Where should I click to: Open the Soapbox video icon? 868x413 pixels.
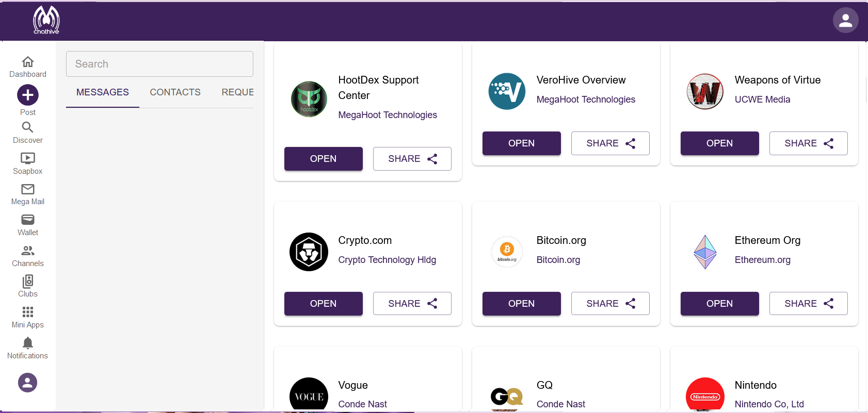coord(28,158)
